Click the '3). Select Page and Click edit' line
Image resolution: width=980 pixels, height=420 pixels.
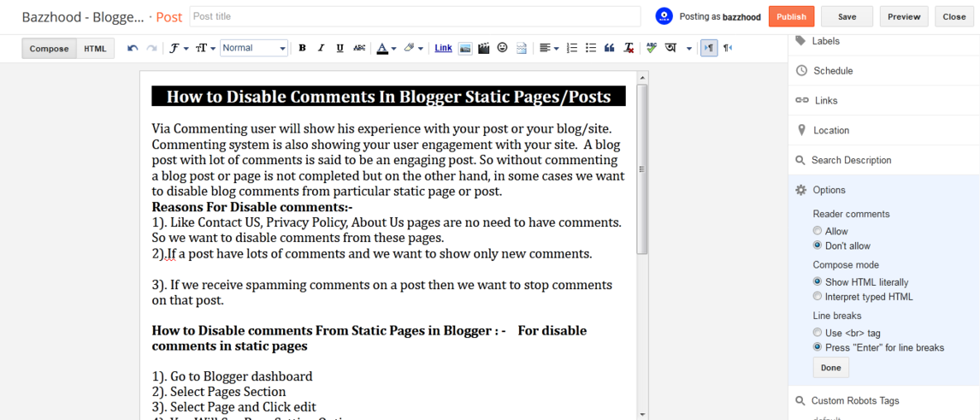234,407
